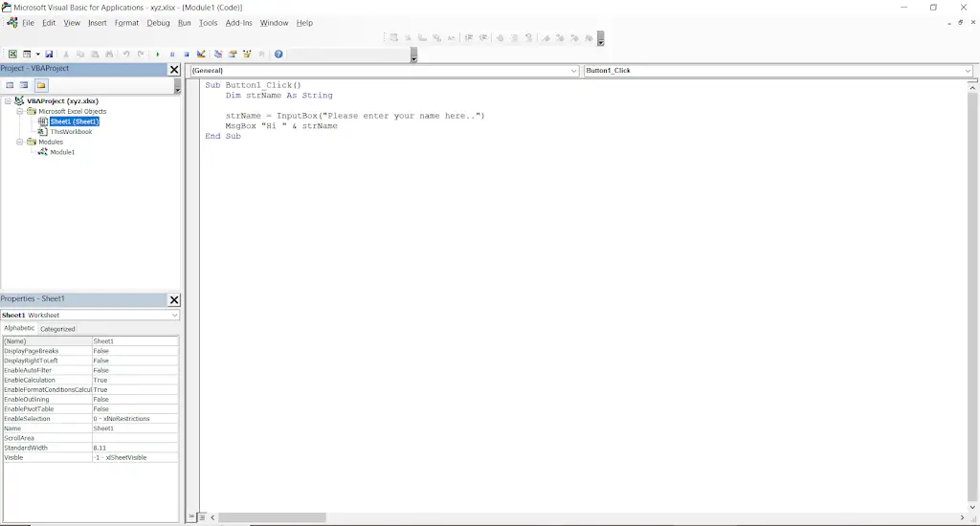Toggle Bookmark flag icon on Edit toolbar
Image resolution: width=980 pixels, height=526 pixels.
546,38
